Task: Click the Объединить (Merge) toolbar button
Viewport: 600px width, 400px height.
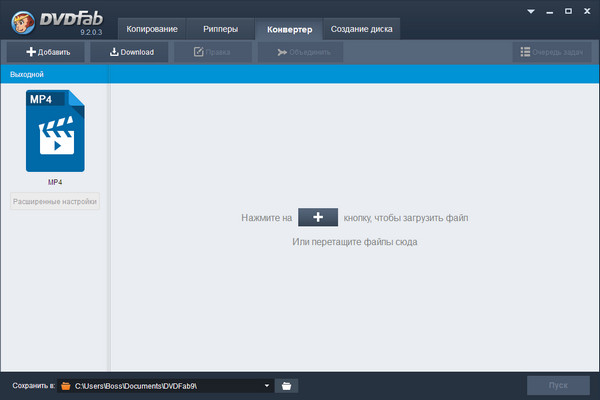Action: coord(297,52)
